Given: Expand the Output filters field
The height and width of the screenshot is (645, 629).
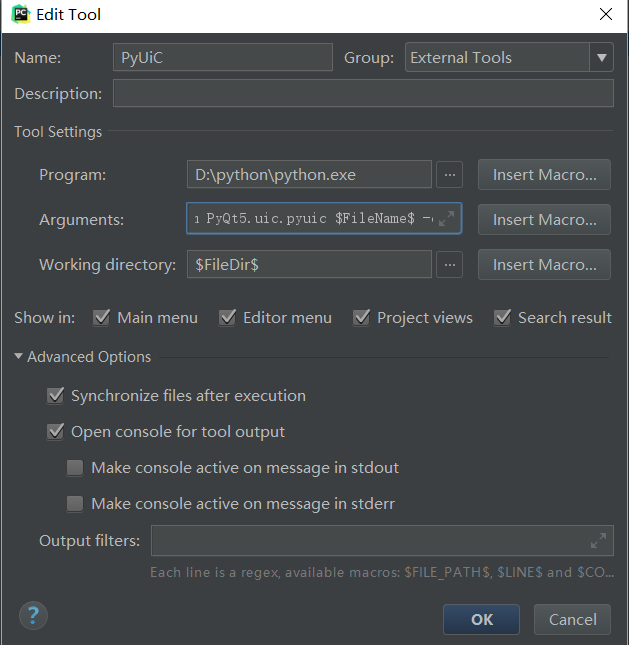Looking at the screenshot, I should coord(598,541).
